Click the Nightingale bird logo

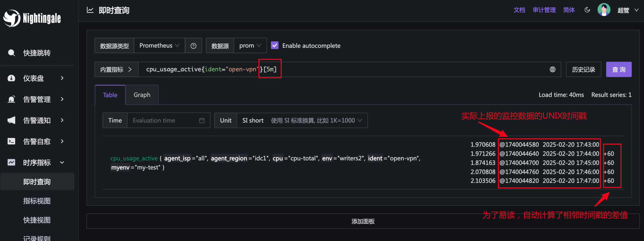coord(12,18)
